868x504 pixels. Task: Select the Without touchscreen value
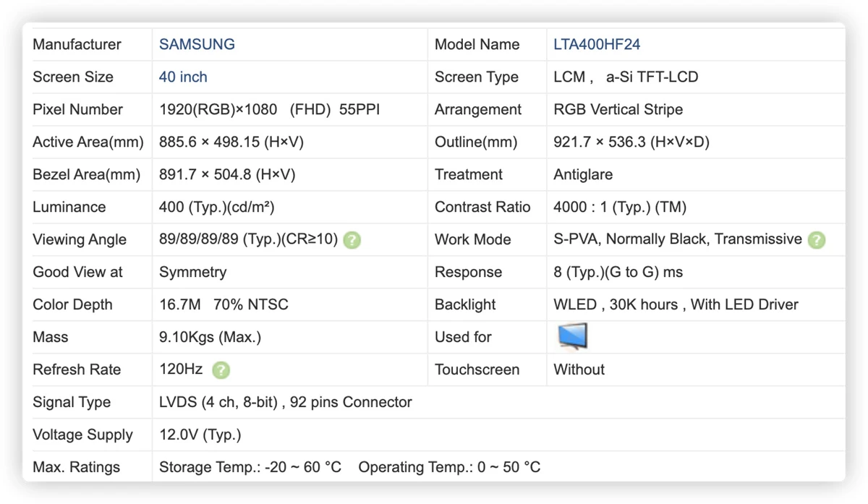pyautogui.click(x=579, y=370)
